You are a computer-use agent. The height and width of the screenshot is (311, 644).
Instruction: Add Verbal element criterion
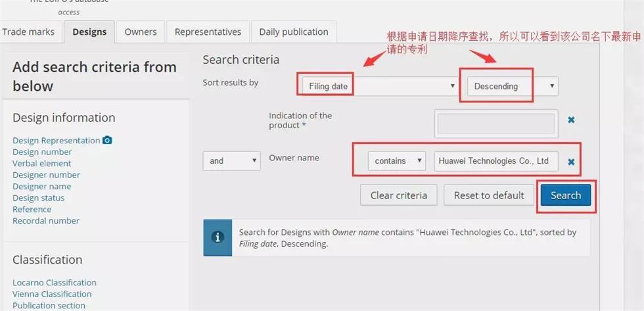coord(42,164)
